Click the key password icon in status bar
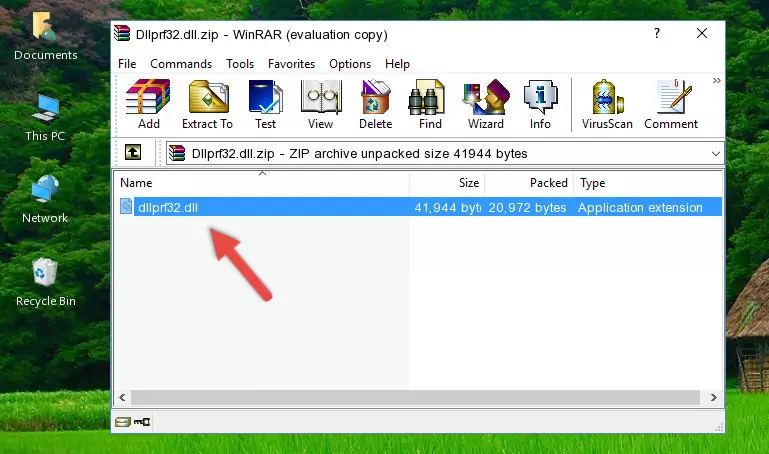The width and height of the screenshot is (769, 454). point(142,422)
